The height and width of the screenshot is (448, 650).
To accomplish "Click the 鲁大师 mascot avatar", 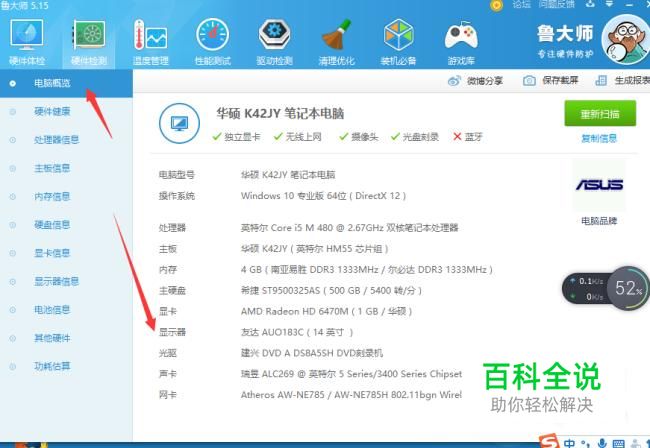I will pos(625,39).
